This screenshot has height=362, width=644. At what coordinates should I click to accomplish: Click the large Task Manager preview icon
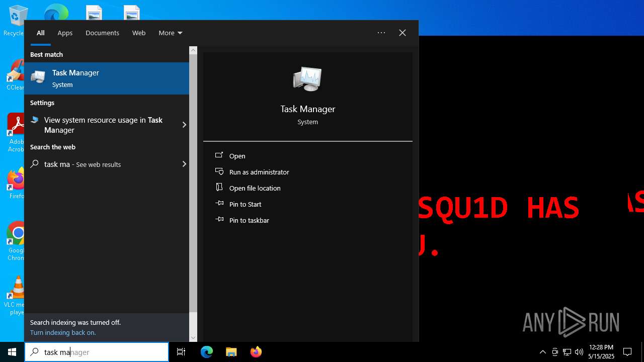click(307, 79)
